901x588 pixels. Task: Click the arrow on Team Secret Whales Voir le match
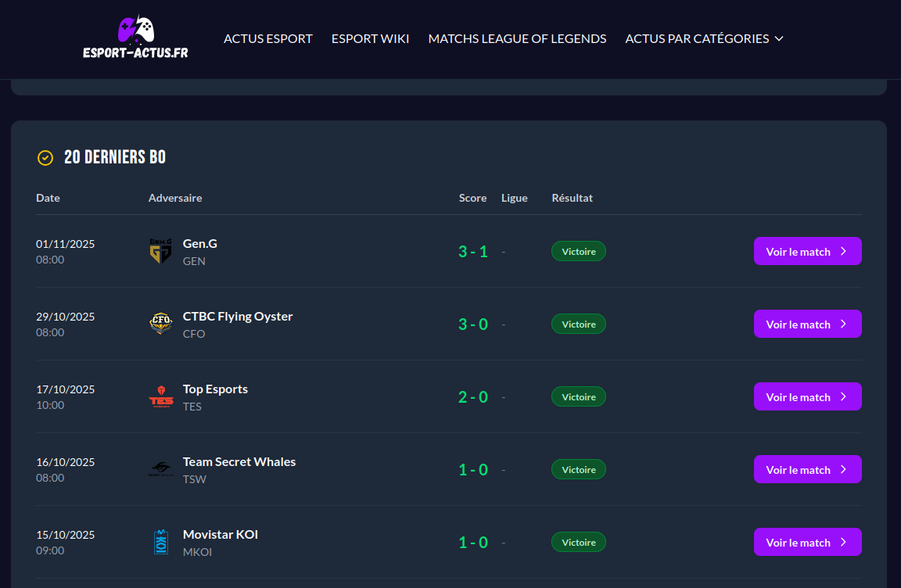pyautogui.click(x=844, y=469)
